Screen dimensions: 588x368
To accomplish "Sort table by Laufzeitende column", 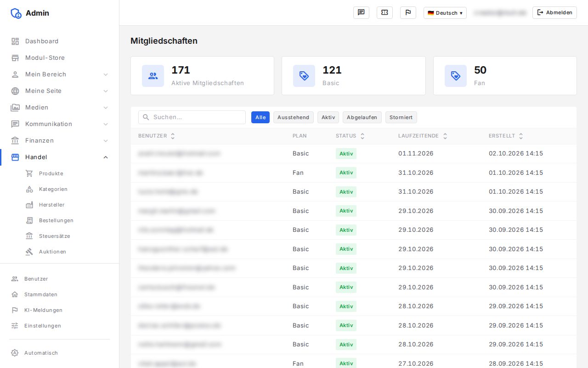I will 423,136.
